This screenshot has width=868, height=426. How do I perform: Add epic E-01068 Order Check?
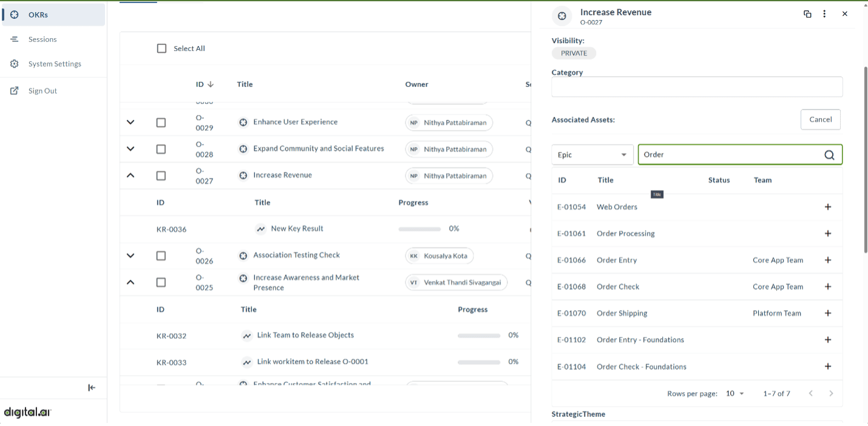point(828,287)
